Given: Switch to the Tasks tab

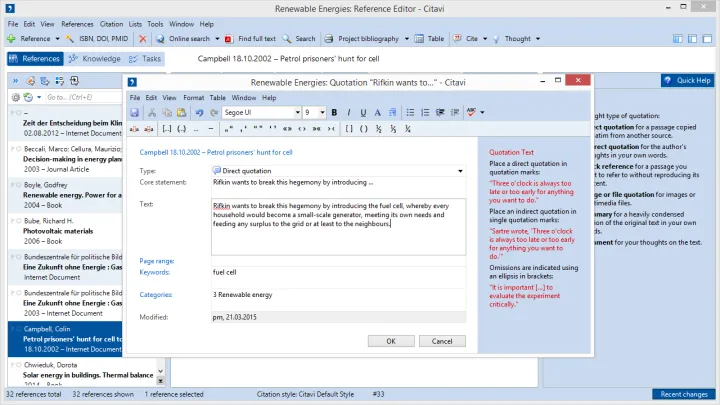Looking at the screenshot, I should coord(145,59).
